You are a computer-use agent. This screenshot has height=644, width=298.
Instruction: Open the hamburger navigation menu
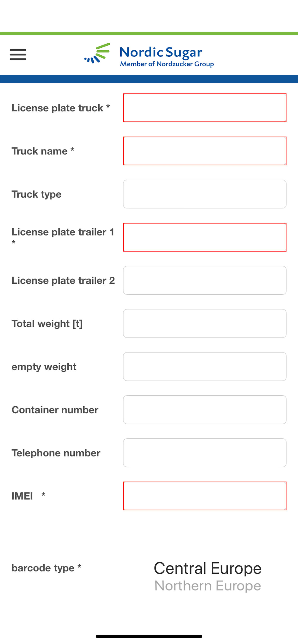coord(18,54)
